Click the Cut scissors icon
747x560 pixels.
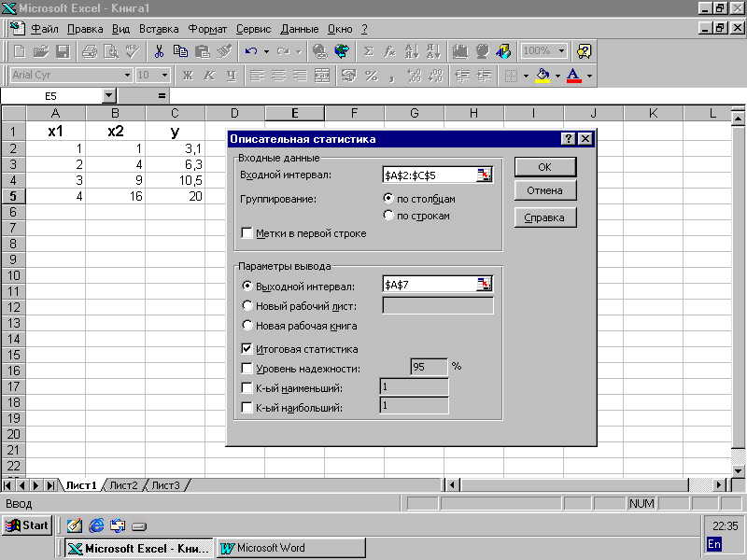[159, 51]
